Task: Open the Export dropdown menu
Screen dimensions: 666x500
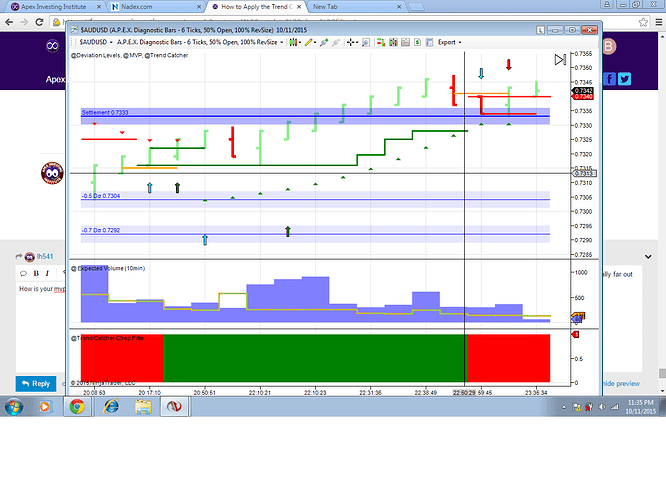Action: tap(449, 42)
